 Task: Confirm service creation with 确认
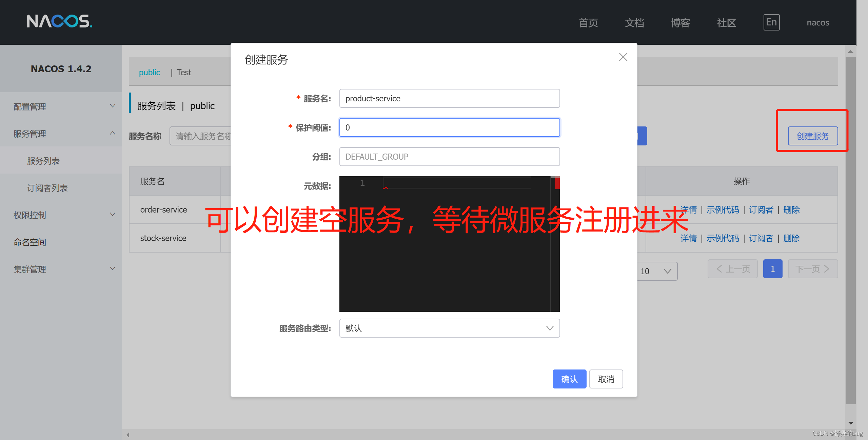point(569,379)
